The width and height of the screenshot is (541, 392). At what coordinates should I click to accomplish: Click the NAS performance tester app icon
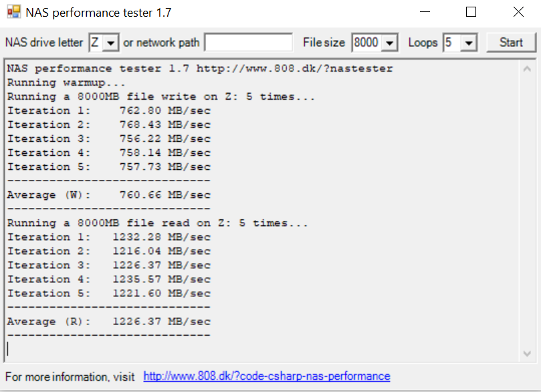click(14, 12)
